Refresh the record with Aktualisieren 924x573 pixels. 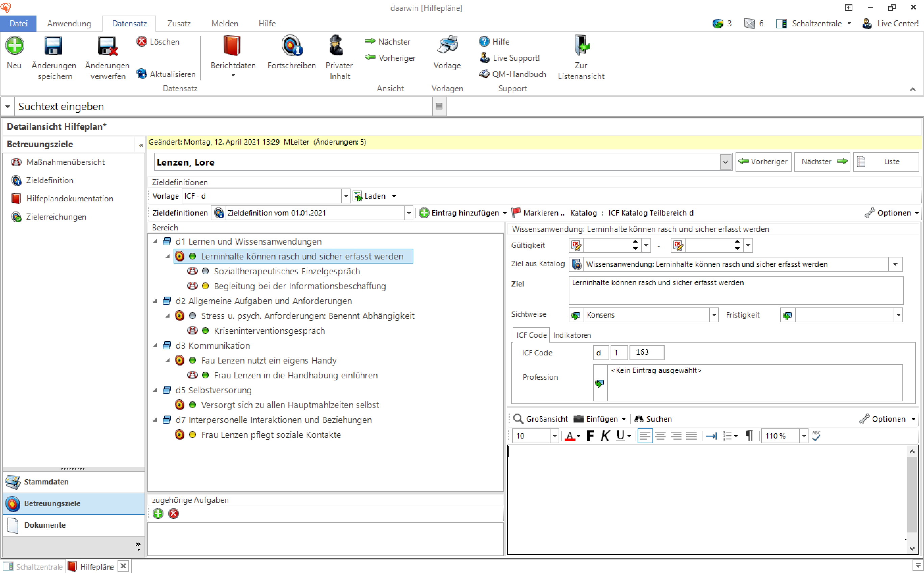point(166,74)
